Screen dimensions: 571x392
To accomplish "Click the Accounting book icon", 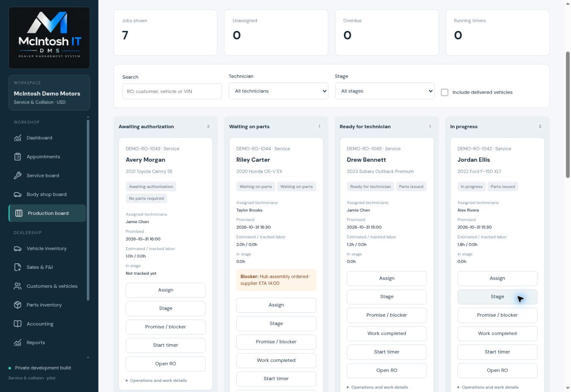I will (17, 324).
